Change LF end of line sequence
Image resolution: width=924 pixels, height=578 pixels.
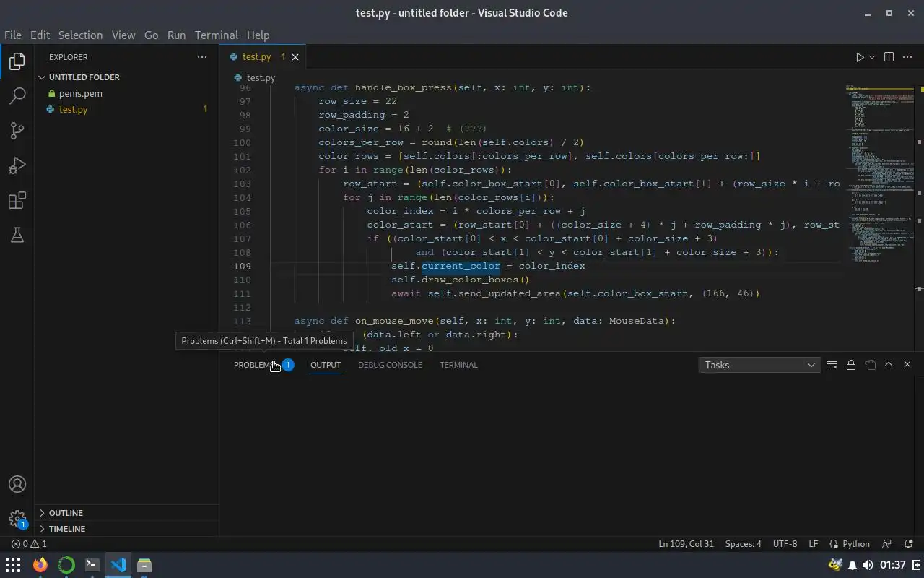click(813, 544)
